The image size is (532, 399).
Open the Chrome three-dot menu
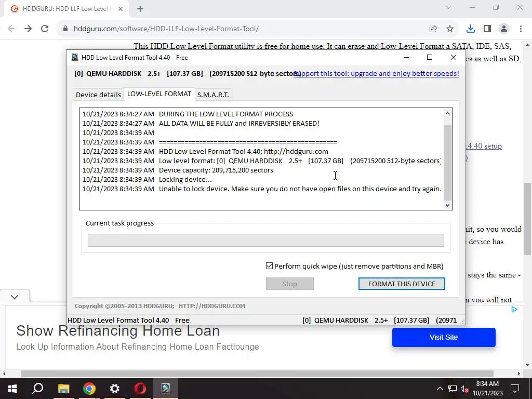click(521, 29)
